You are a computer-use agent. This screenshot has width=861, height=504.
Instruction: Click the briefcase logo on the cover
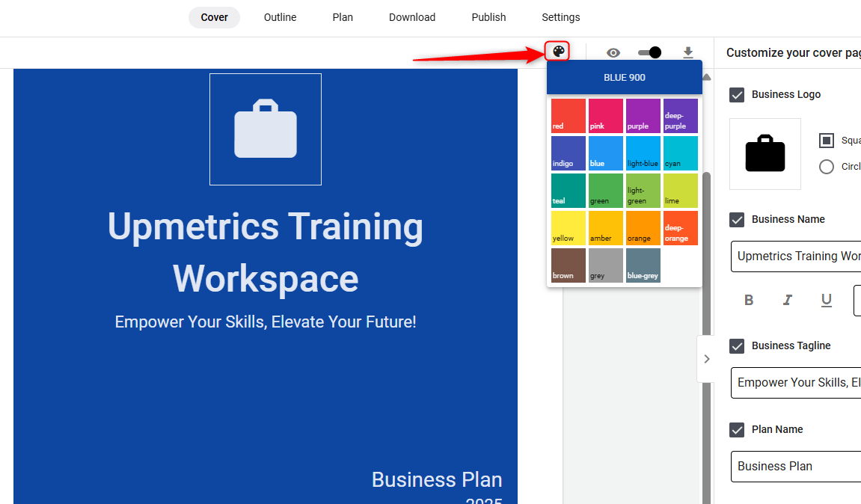pyautogui.click(x=266, y=129)
